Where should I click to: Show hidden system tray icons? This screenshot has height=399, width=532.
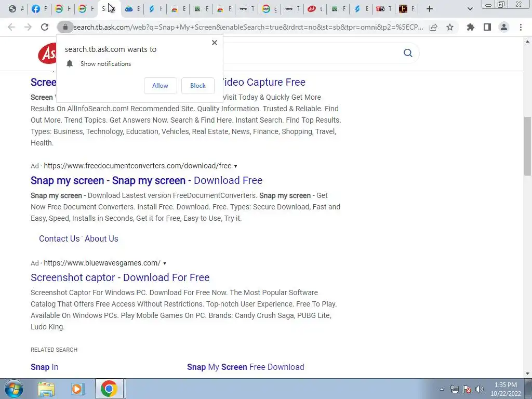pyautogui.click(x=442, y=389)
